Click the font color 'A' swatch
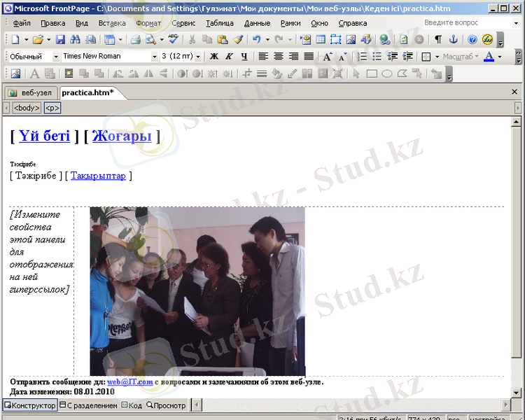The width and height of the screenshot is (525, 420). (489, 57)
